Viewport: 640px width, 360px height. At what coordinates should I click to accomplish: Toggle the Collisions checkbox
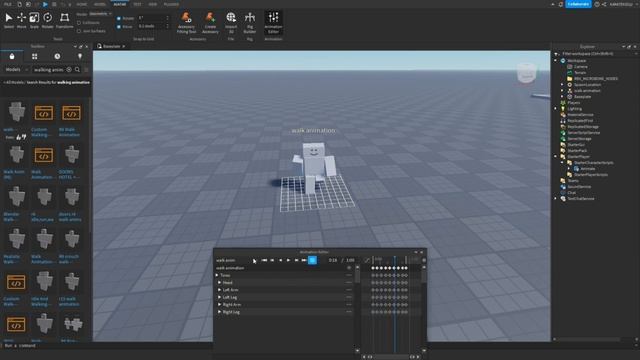79,23
